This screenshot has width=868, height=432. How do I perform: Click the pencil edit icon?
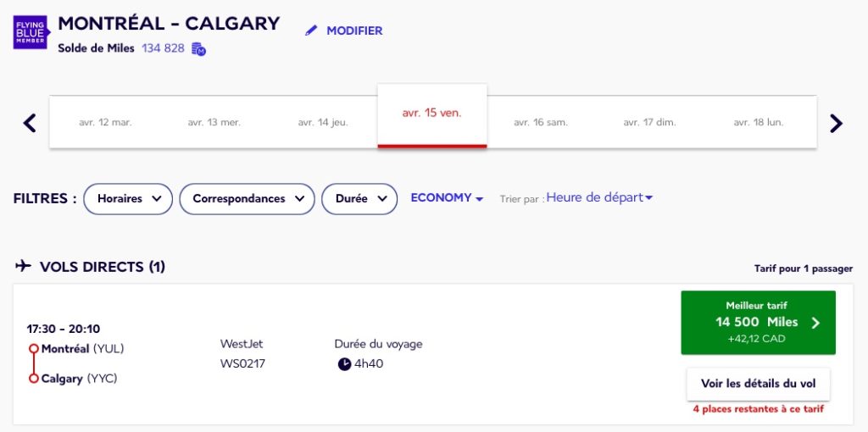(311, 30)
